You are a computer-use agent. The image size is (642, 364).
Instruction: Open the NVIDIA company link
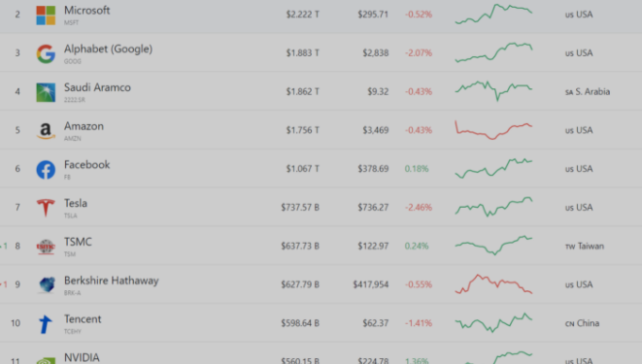[x=82, y=357]
